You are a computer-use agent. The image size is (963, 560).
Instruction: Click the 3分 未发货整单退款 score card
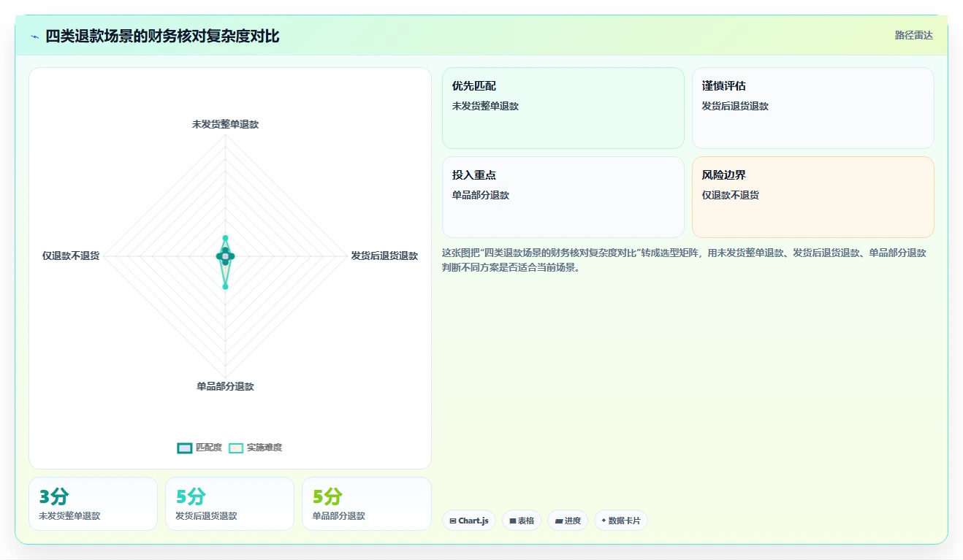93,504
